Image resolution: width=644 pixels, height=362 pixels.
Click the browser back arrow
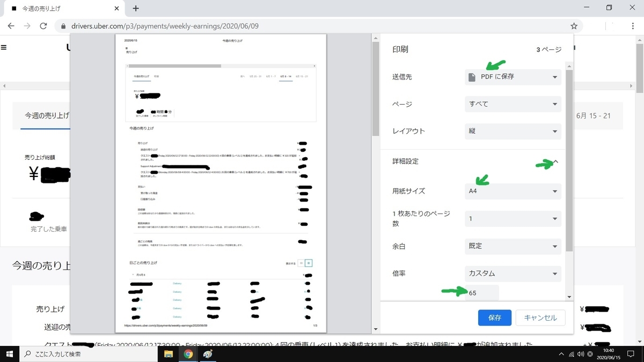coord(11,26)
